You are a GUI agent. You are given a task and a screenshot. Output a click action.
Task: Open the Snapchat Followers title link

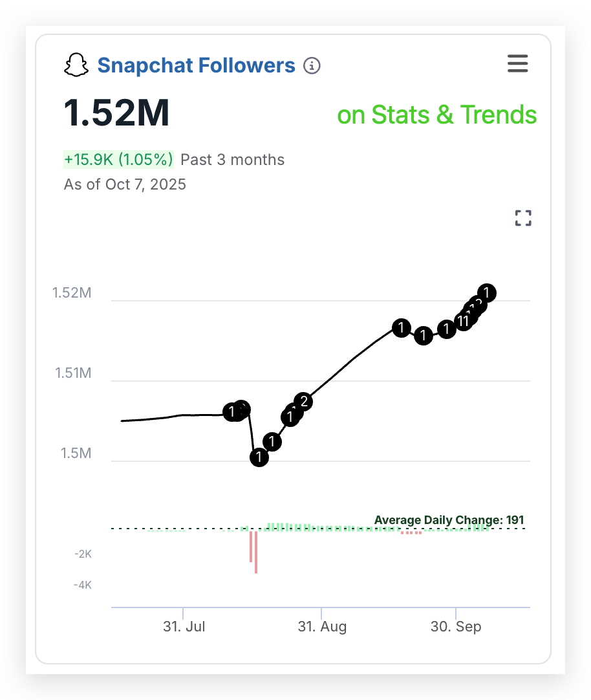tap(196, 65)
